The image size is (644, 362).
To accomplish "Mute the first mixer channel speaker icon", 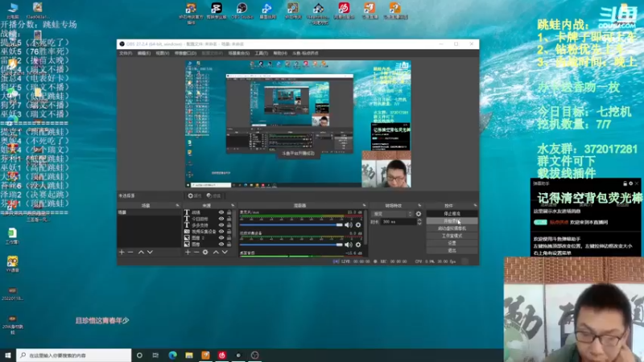I will pyautogui.click(x=349, y=225).
